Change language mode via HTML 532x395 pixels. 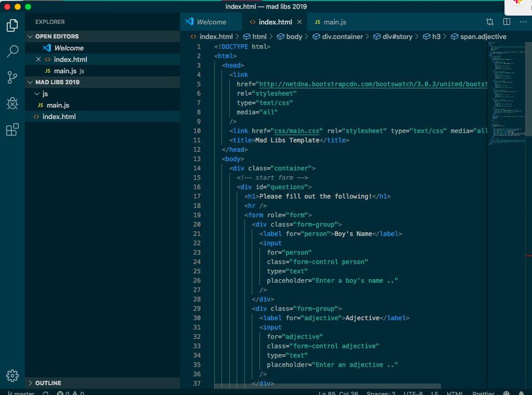click(455, 393)
